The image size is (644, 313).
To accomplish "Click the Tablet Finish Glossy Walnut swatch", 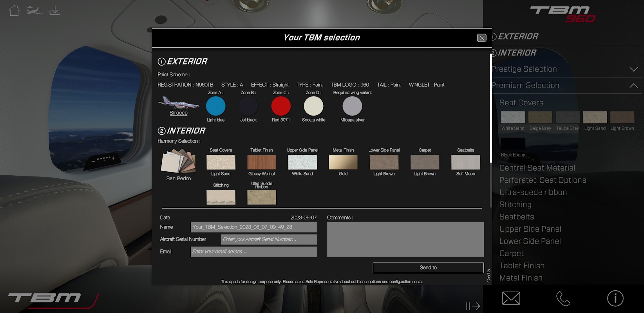I will click(262, 162).
